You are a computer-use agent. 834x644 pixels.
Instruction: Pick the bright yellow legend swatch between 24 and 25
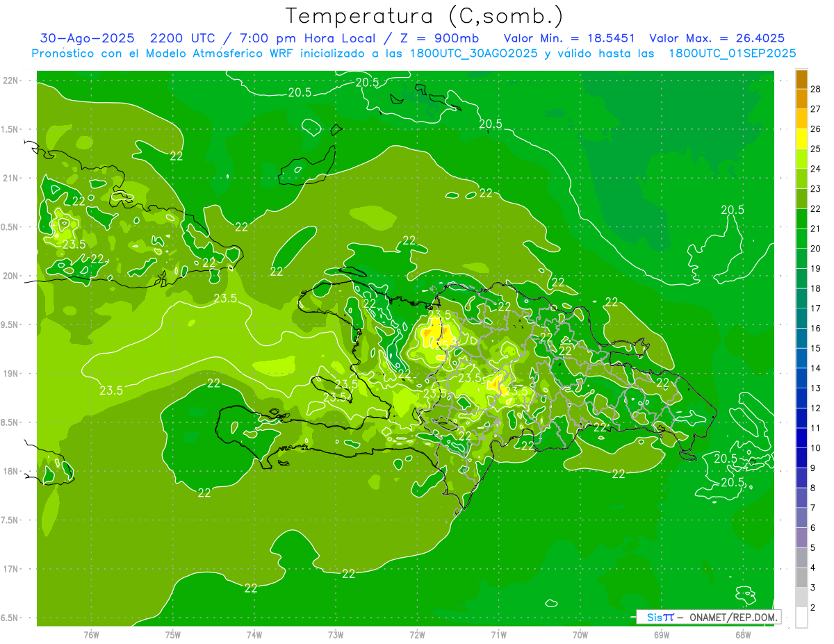coord(801,159)
